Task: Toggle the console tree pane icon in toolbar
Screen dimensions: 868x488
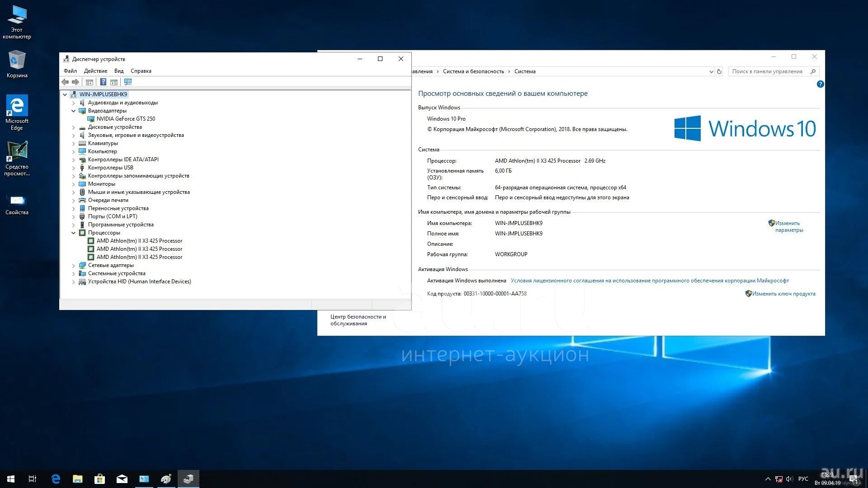Action: point(90,82)
